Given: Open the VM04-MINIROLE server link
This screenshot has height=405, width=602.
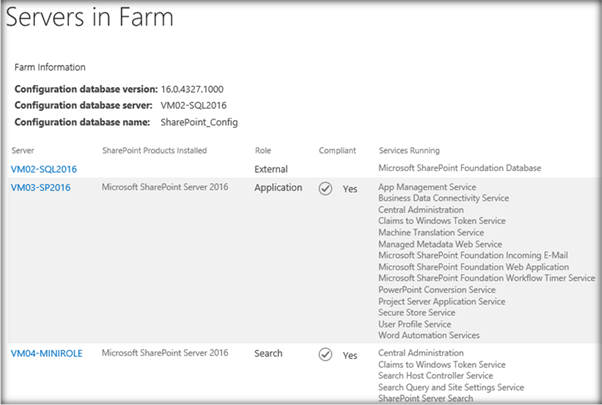Looking at the screenshot, I should [46, 353].
